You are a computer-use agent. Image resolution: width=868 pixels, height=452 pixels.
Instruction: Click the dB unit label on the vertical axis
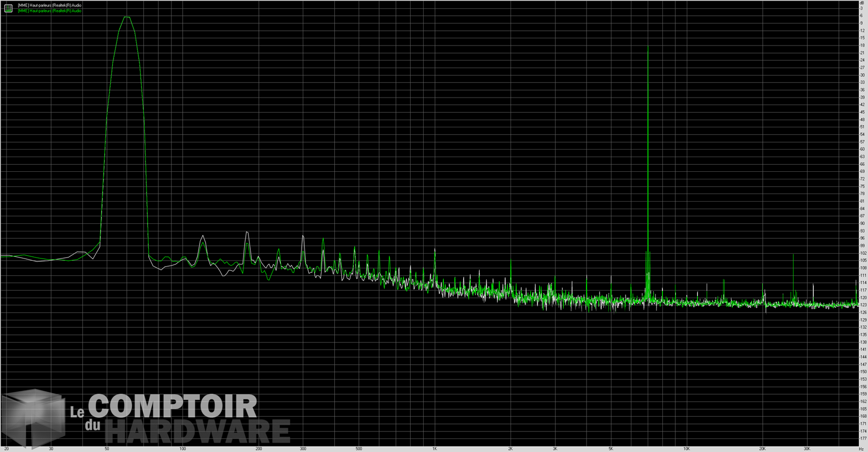click(x=861, y=3)
